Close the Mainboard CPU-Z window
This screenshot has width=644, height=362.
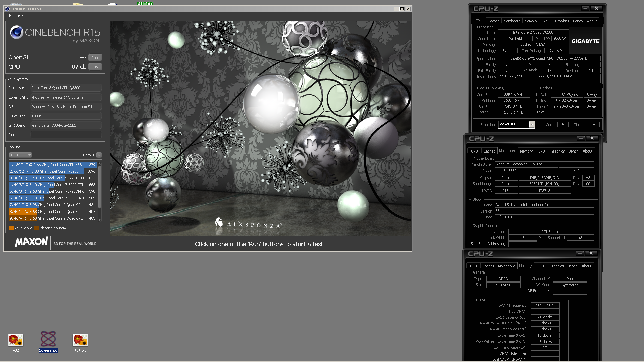[592, 138]
